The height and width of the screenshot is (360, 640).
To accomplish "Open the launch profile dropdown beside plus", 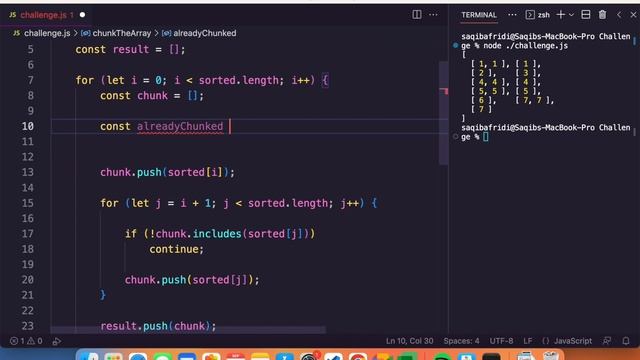I will click(x=571, y=15).
